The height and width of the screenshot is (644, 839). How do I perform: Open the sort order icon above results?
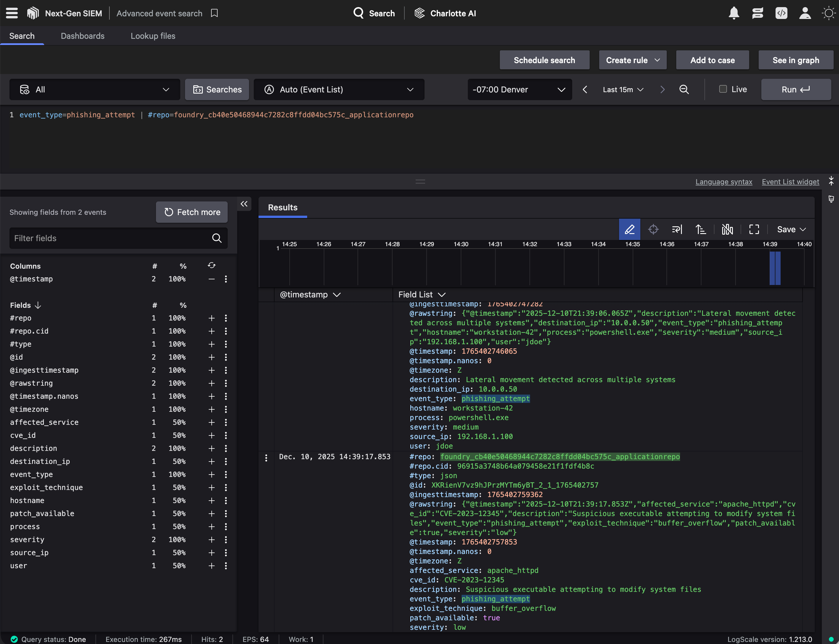point(701,229)
